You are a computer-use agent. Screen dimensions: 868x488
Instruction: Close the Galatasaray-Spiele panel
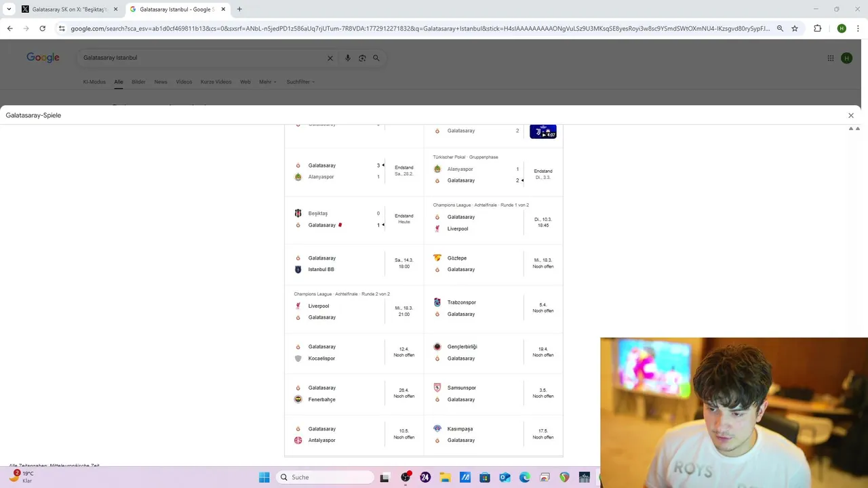pyautogui.click(x=851, y=115)
